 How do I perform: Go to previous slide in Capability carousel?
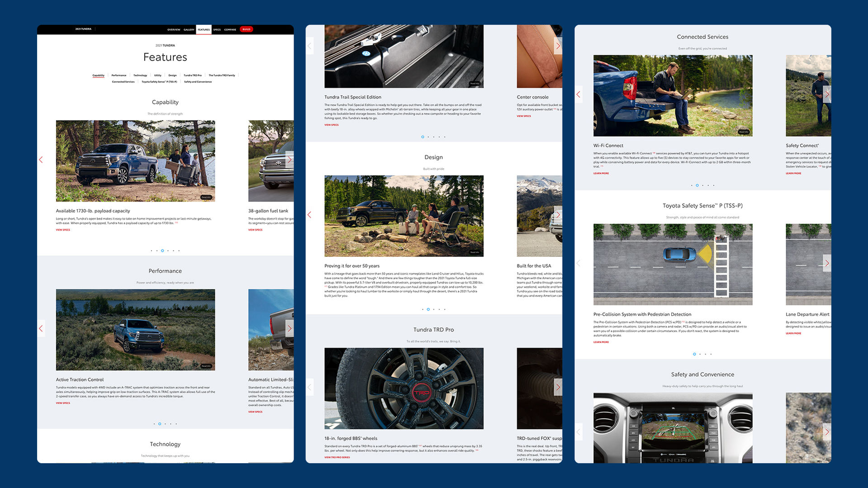pyautogui.click(x=41, y=160)
